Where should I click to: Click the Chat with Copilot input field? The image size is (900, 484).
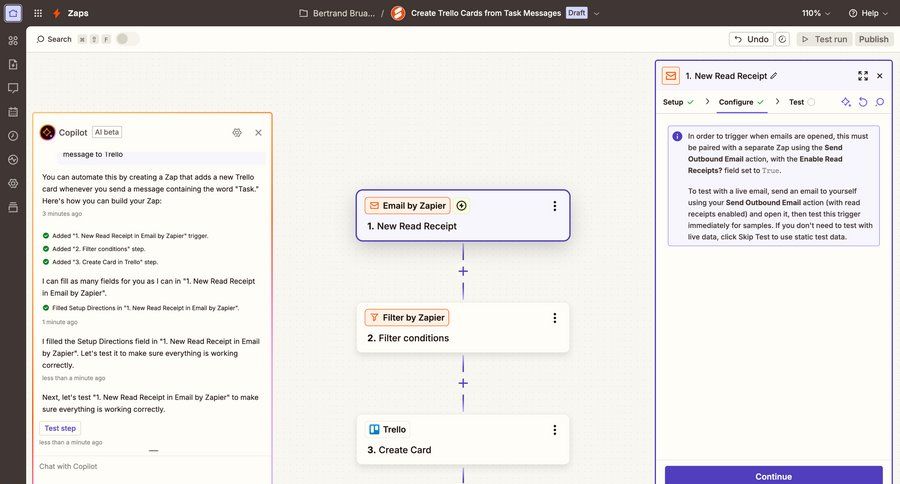[152, 466]
